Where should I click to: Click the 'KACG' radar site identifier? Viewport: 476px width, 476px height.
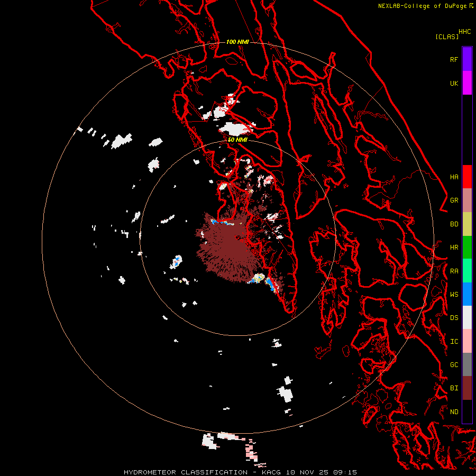click(x=272, y=472)
